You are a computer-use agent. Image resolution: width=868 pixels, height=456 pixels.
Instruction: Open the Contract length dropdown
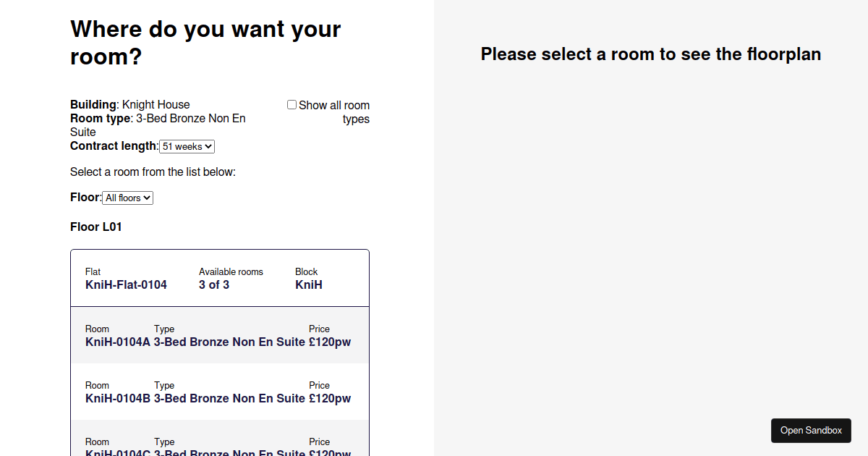pos(187,146)
